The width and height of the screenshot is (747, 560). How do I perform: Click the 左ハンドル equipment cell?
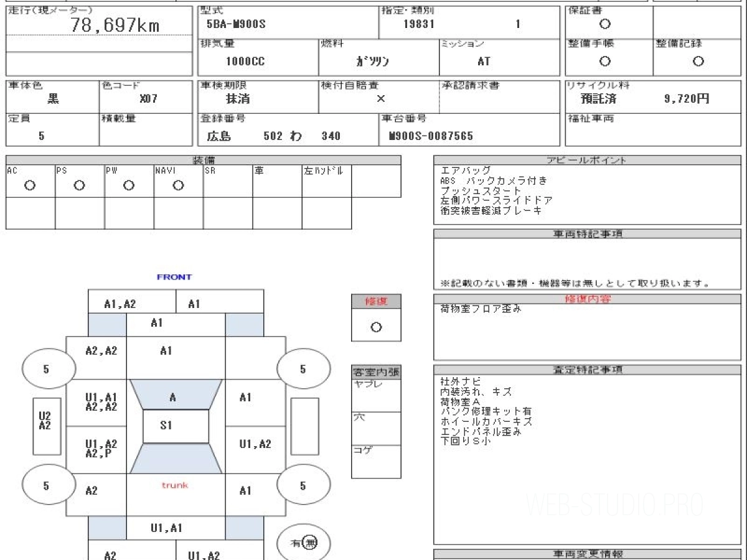pos(327,181)
